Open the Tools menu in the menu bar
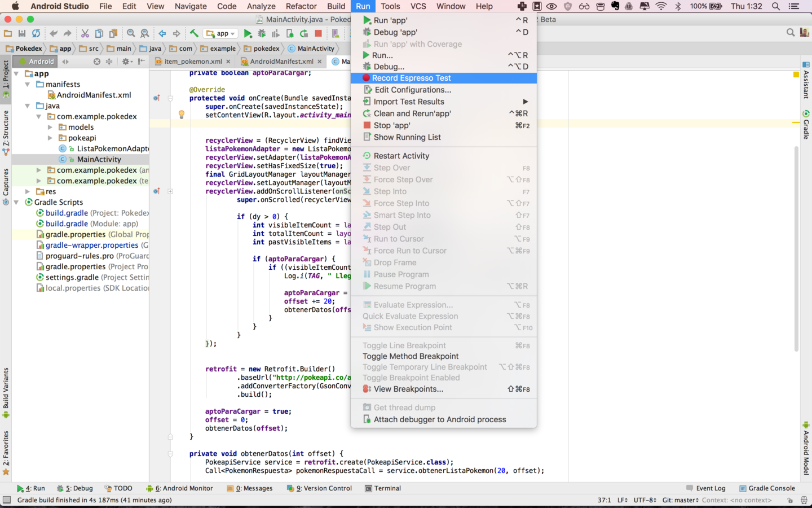Image resolution: width=812 pixels, height=508 pixels. [390, 6]
